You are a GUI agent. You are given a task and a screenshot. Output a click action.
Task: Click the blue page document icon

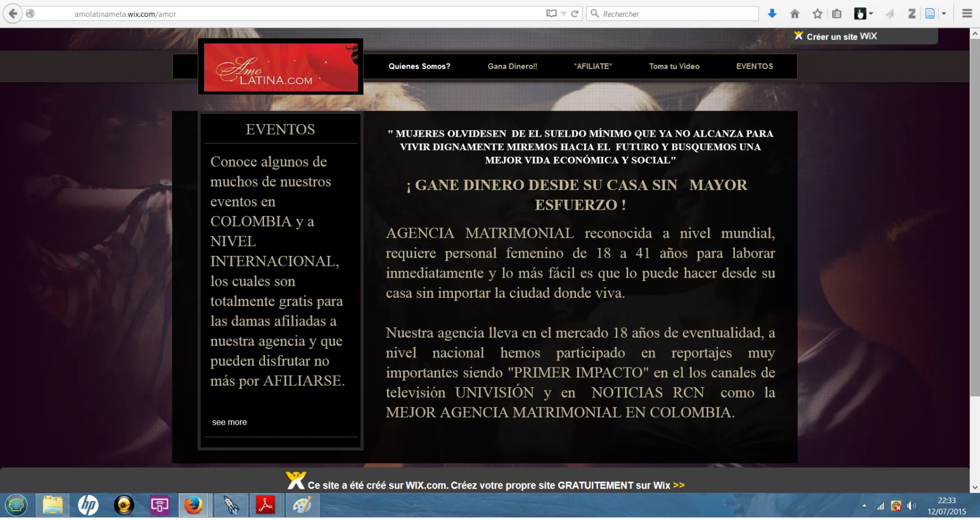pyautogui.click(x=930, y=14)
